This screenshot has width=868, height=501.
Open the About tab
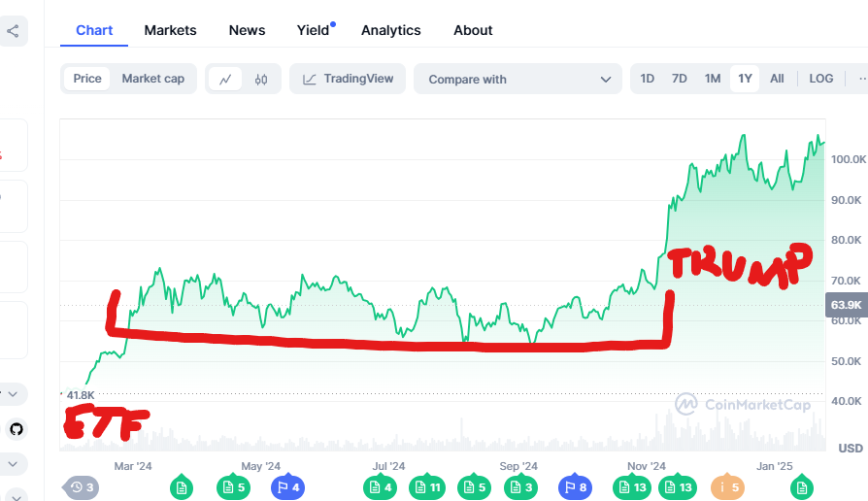[x=473, y=30]
